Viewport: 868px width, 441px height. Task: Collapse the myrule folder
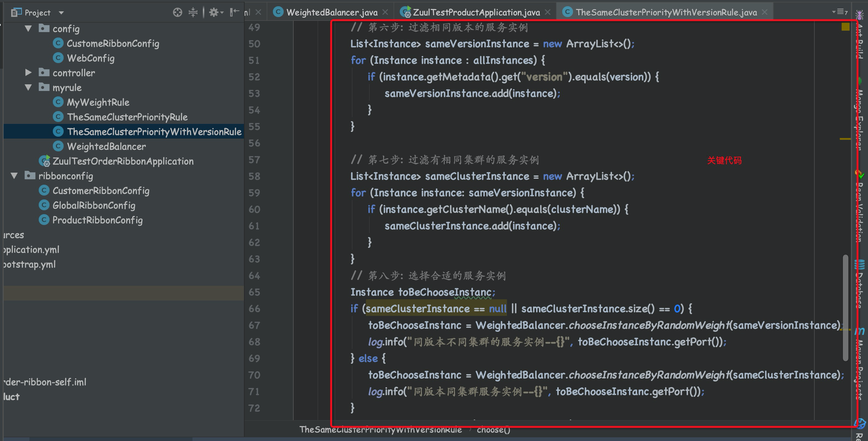coord(28,88)
